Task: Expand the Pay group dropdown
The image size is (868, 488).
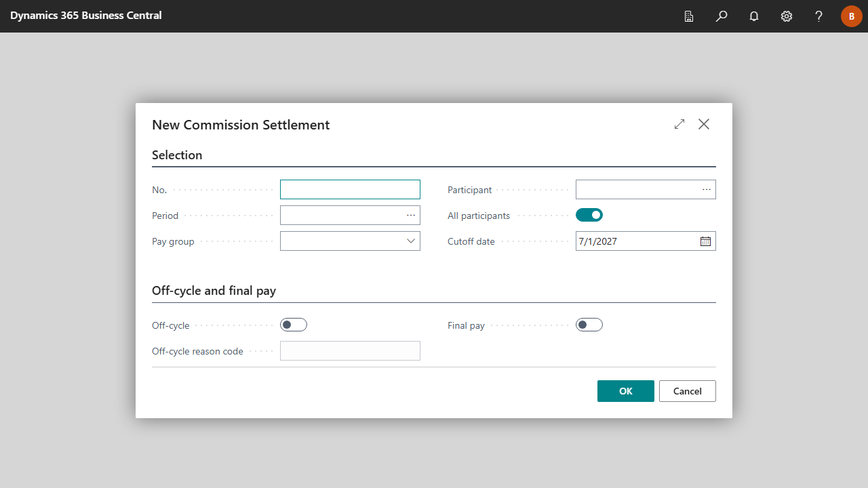Action: 411,241
